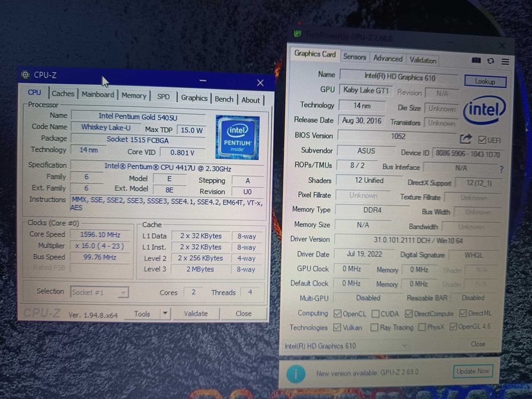The width and height of the screenshot is (532, 399).
Task: Click the Core VID 0.801 V value
Action: click(x=182, y=153)
